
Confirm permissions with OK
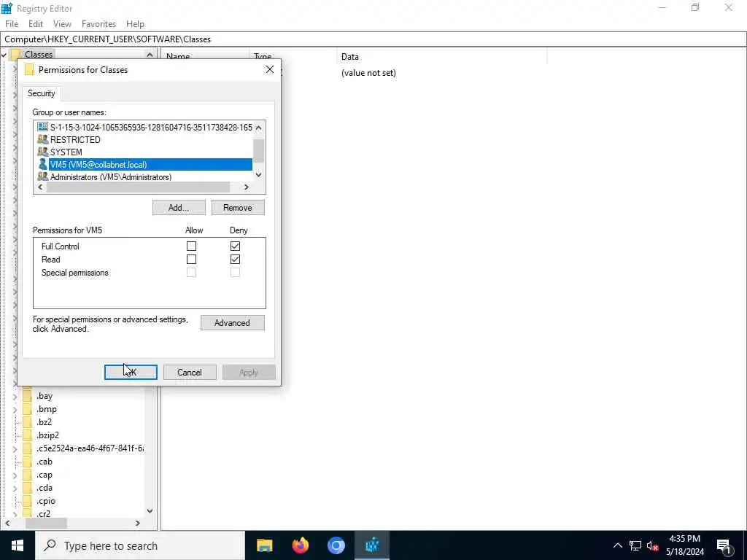click(131, 373)
